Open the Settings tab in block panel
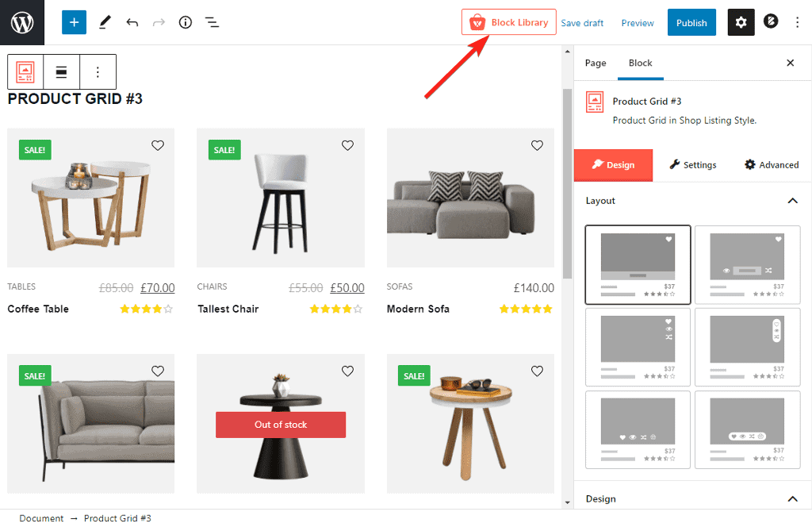The width and height of the screenshot is (812, 527). tap(692, 165)
